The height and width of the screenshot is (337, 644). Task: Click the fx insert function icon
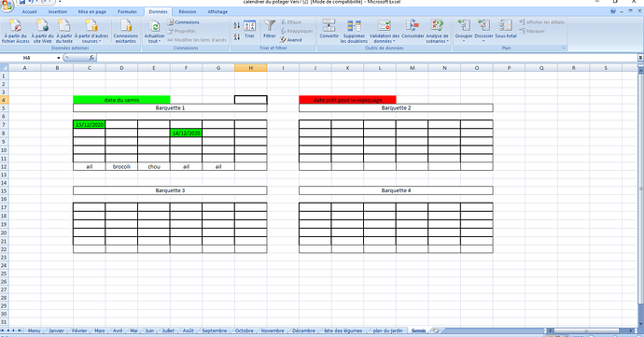point(91,58)
